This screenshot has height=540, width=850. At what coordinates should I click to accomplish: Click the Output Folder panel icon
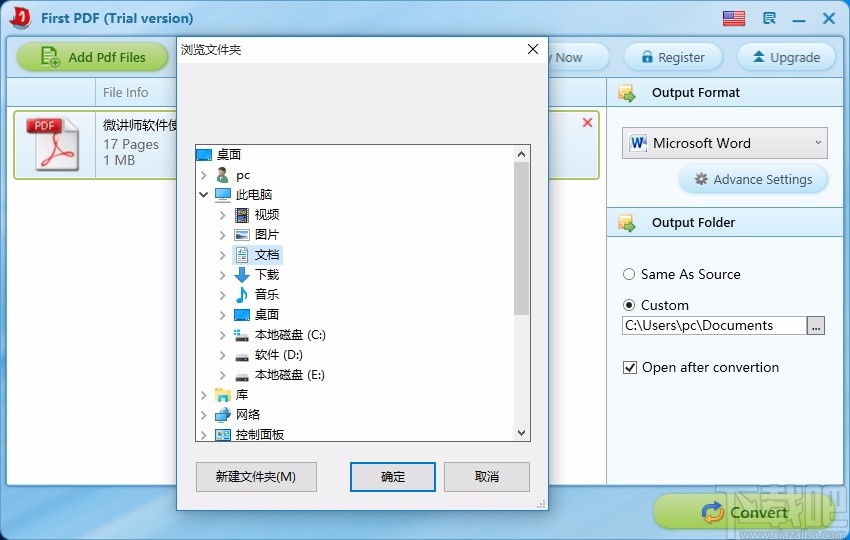click(627, 223)
